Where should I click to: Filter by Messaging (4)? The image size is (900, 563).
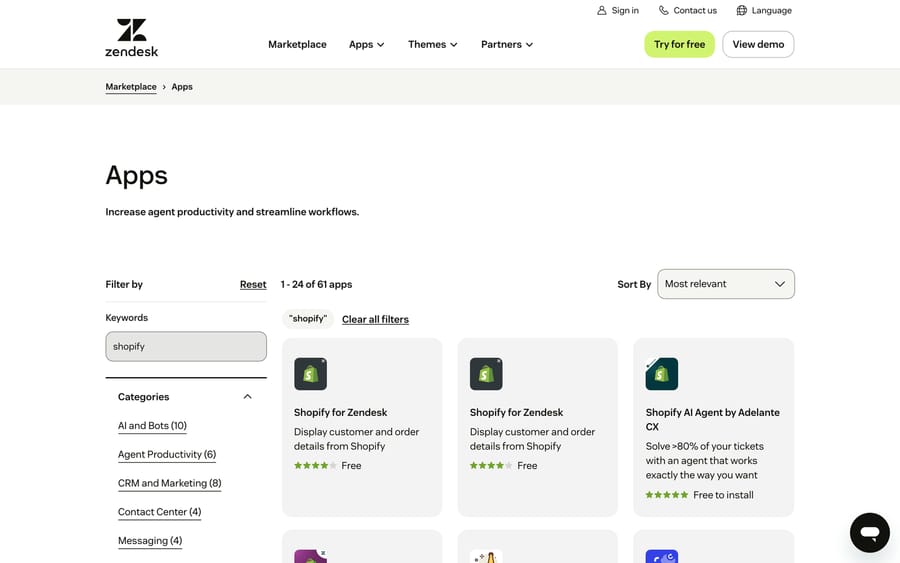point(150,541)
